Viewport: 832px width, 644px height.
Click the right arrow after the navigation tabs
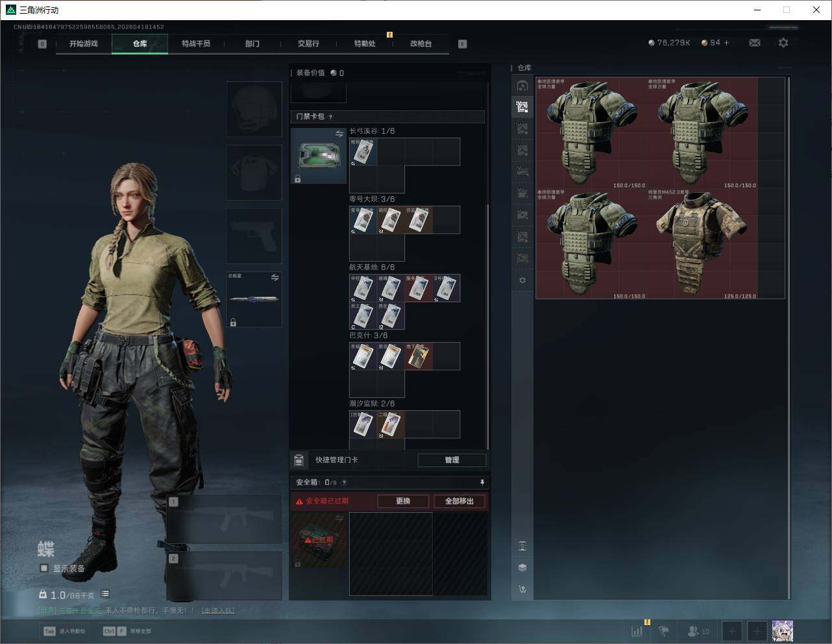tap(463, 44)
